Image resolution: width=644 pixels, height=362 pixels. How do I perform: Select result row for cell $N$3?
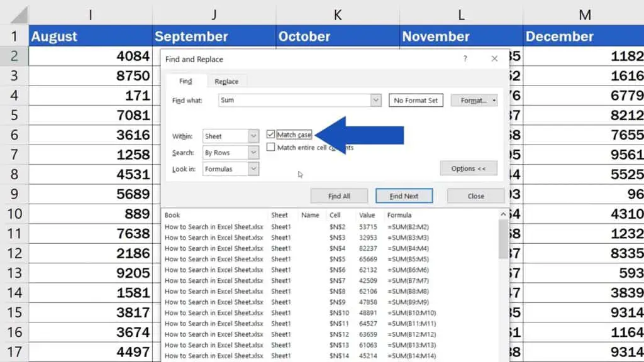[331, 237]
